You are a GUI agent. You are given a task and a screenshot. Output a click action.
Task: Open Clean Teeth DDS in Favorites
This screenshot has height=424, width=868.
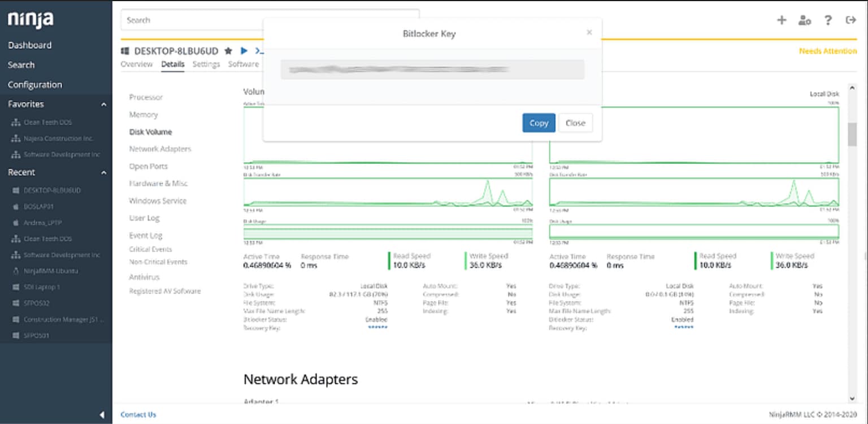click(x=47, y=122)
